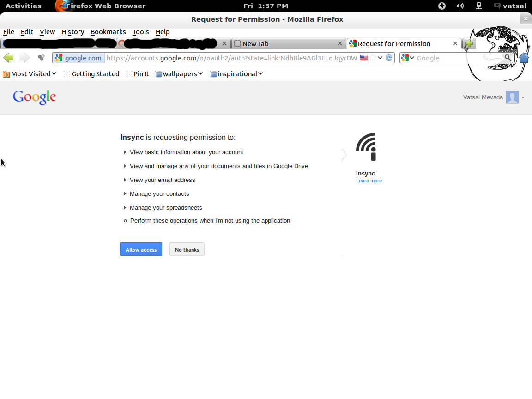Bookmark the page with the star icon
The width and height of the screenshot is (532, 399).
(x=372, y=58)
